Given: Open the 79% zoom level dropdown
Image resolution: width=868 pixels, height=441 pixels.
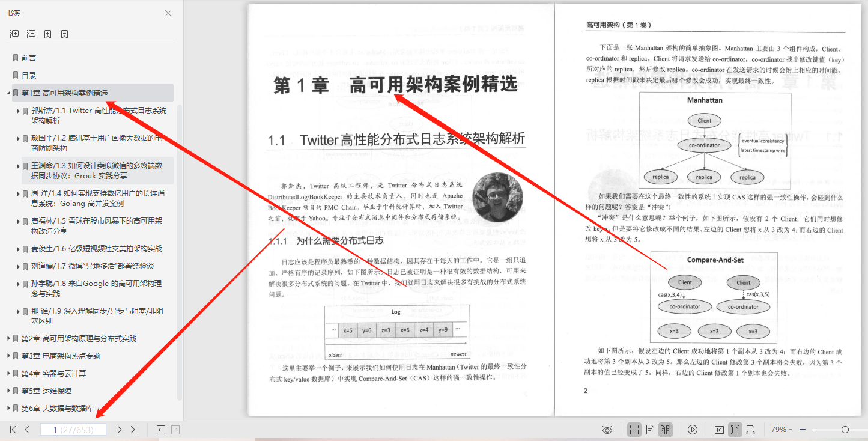Looking at the screenshot, I should click(782, 430).
